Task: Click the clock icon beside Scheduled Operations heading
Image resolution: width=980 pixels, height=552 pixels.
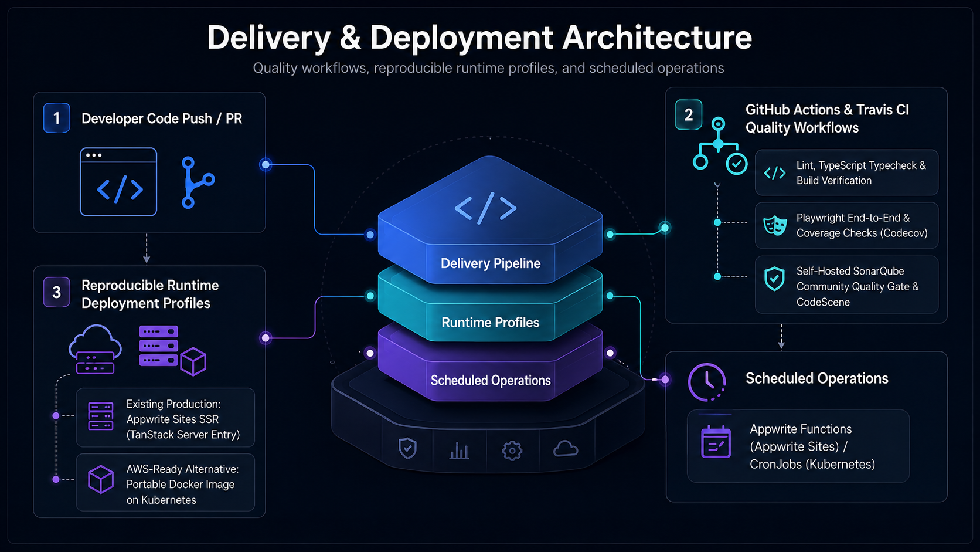Action: point(707,382)
